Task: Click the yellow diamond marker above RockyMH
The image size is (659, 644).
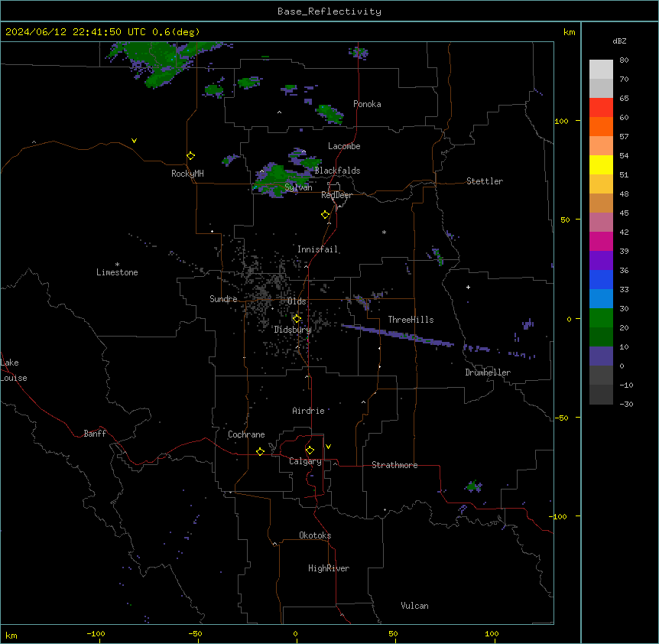Action: pyautogui.click(x=190, y=156)
